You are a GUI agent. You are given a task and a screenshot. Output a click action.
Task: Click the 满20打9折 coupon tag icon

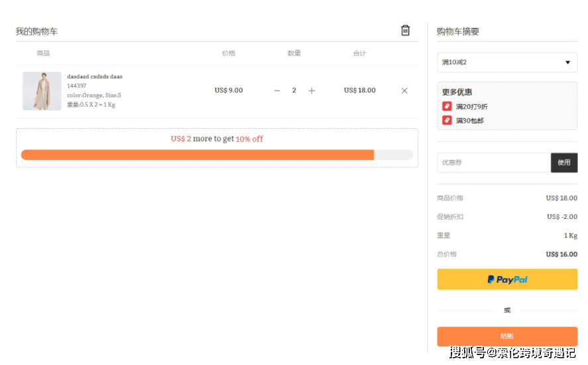tap(447, 106)
